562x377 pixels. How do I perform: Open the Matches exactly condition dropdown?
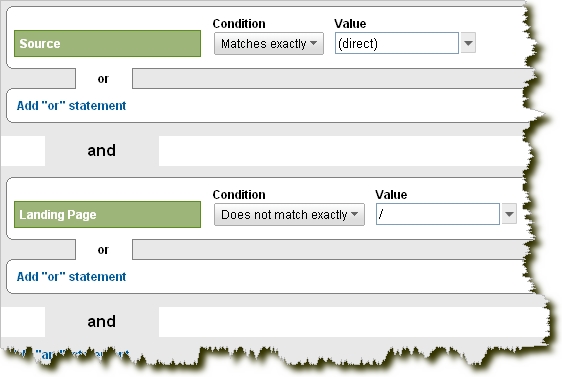pyautogui.click(x=269, y=43)
